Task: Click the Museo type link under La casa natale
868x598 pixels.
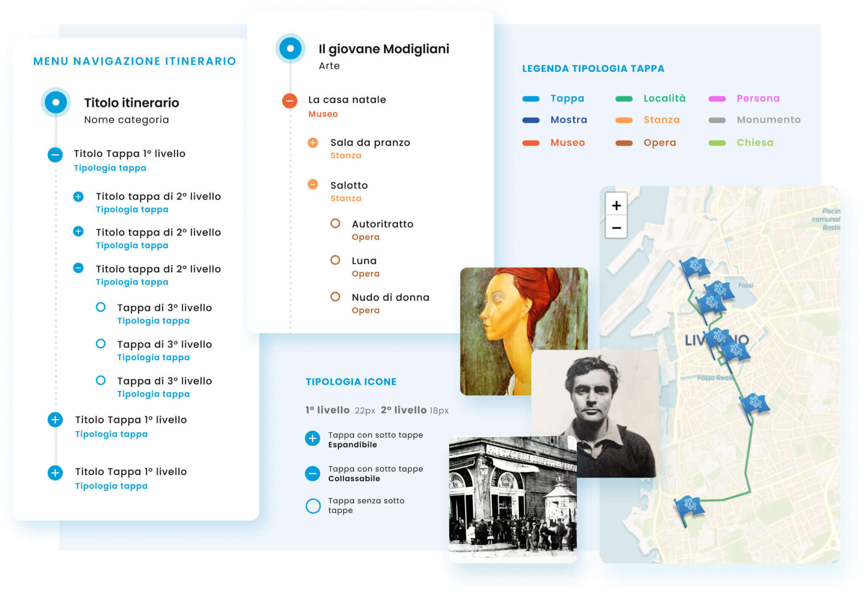Action: tap(323, 114)
